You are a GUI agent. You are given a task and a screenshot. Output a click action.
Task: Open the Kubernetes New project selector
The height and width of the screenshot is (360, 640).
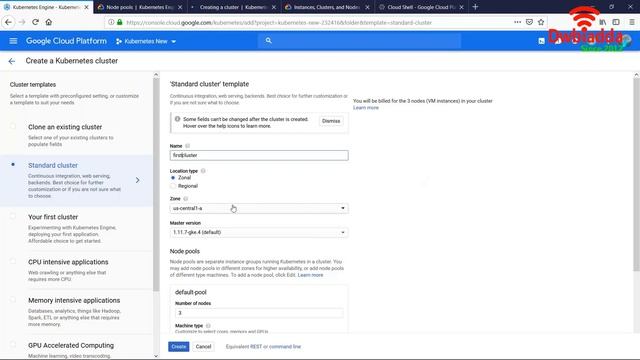(x=146, y=41)
